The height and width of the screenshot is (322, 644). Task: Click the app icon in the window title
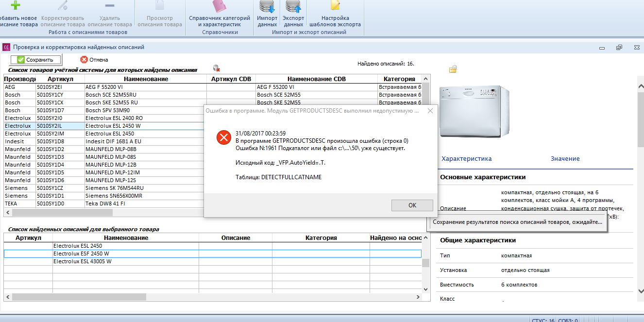(x=6, y=48)
